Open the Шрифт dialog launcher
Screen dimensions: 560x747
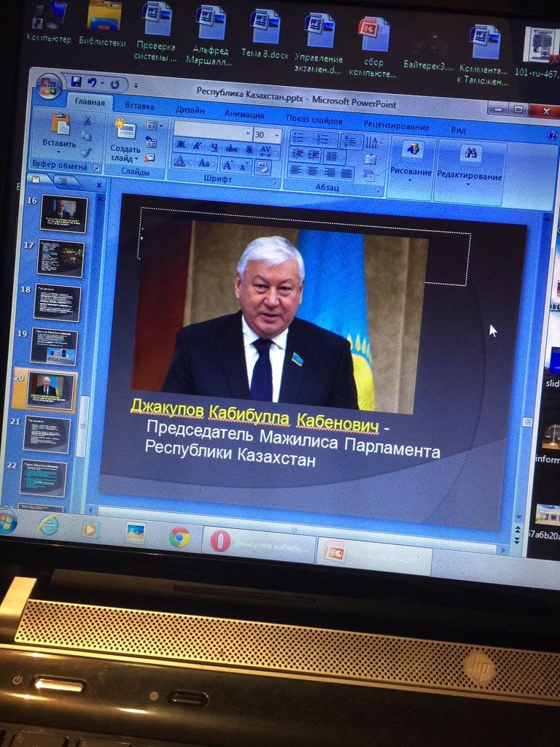(x=274, y=182)
